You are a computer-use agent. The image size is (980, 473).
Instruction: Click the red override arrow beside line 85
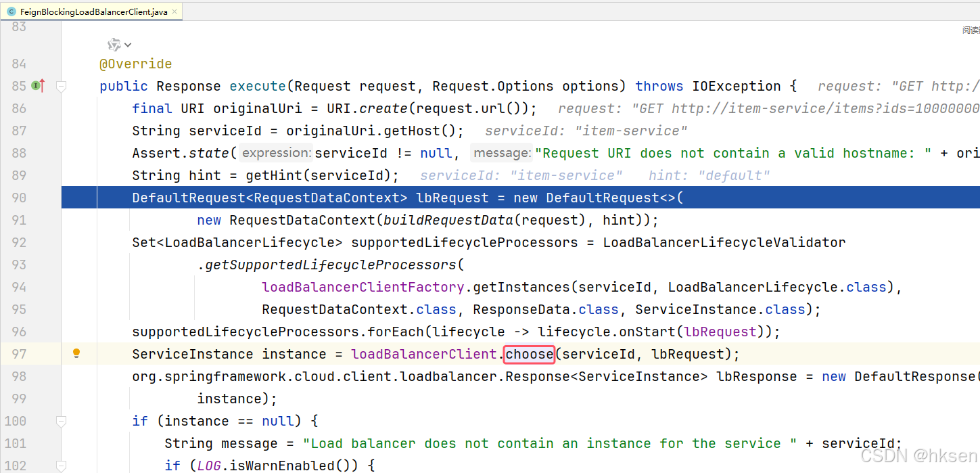(x=43, y=85)
